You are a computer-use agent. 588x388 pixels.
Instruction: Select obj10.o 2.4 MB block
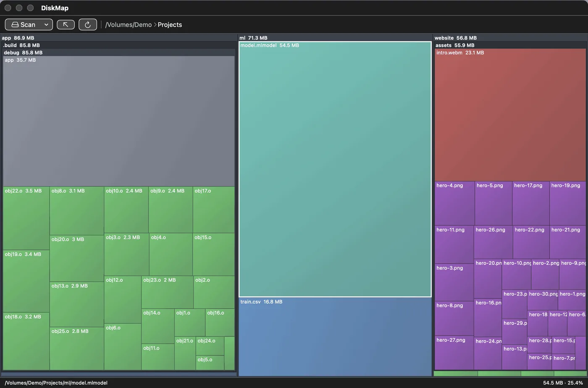click(x=126, y=210)
